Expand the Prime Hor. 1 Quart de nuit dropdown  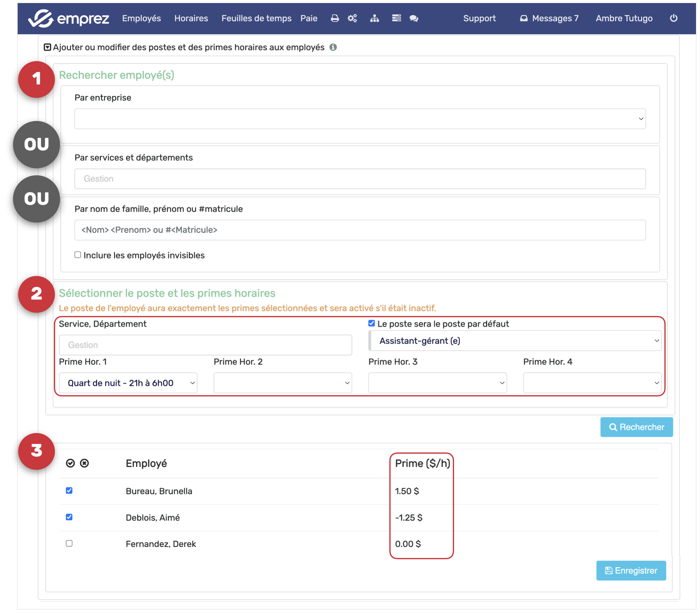128,383
